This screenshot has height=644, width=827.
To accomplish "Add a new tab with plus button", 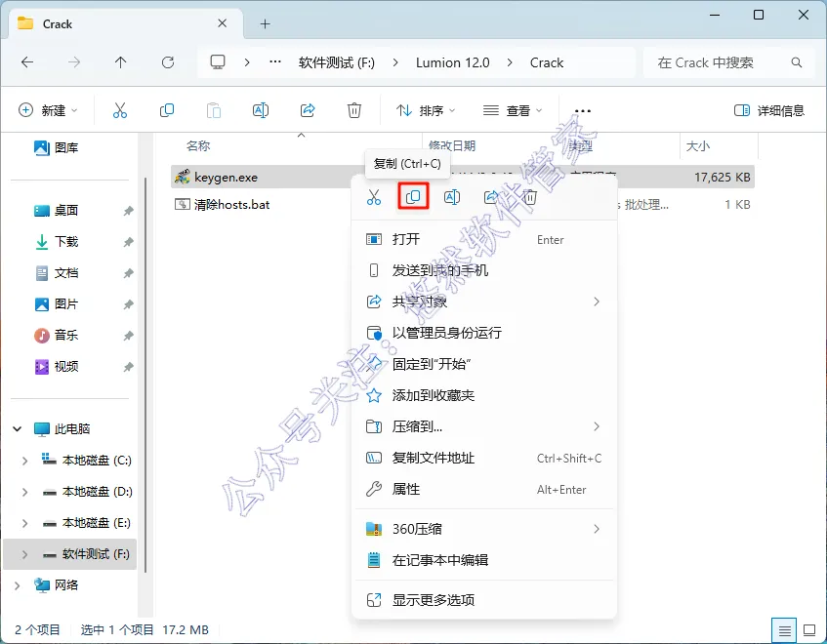I will (x=266, y=23).
